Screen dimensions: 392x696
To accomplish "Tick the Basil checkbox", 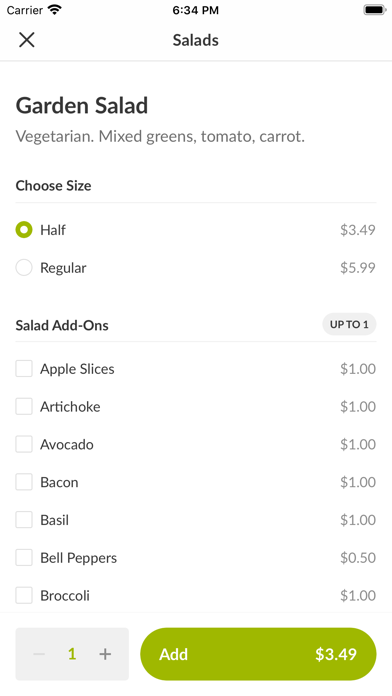I will (x=24, y=520).
